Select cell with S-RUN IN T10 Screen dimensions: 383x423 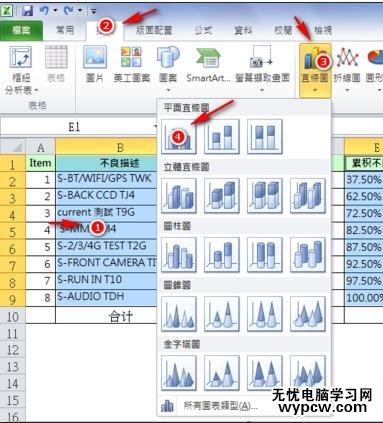(x=106, y=280)
